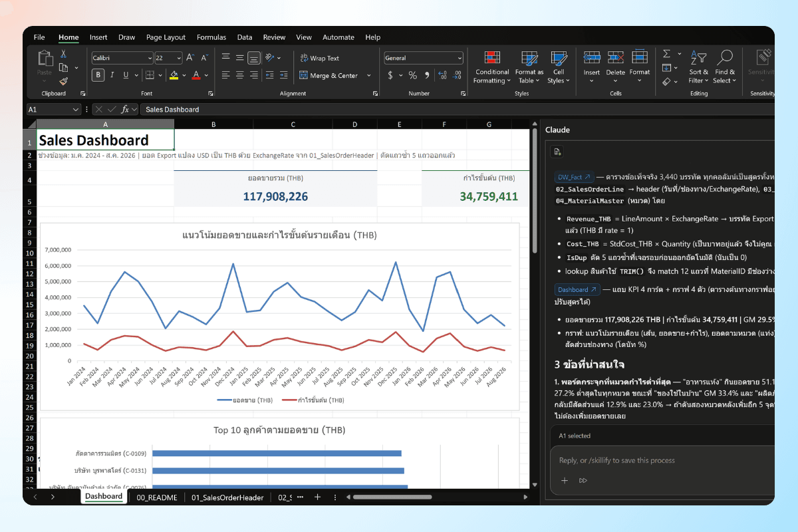Click the Insert Function fx icon
Viewport: 798px width, 532px height.
coord(124,109)
